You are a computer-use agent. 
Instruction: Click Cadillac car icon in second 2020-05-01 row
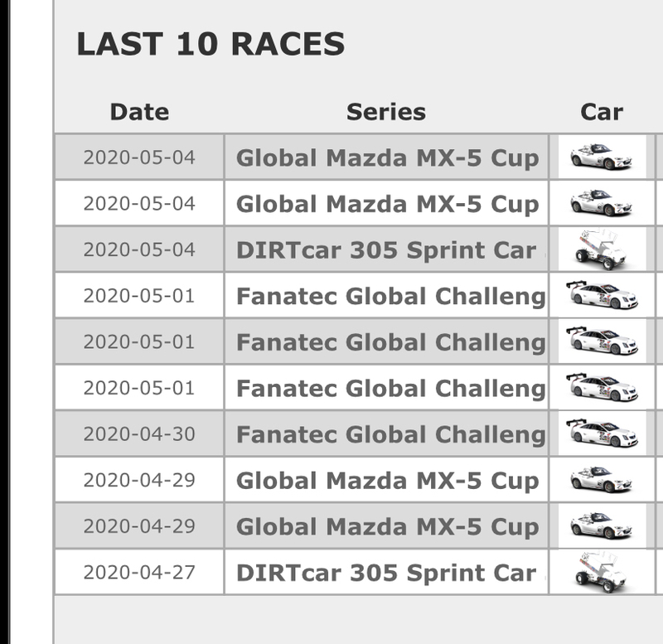coord(603,341)
